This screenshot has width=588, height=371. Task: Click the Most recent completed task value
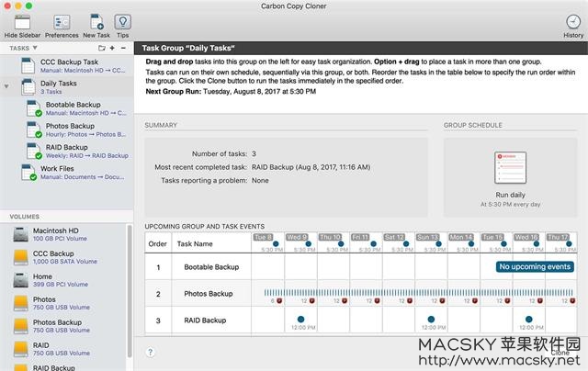coord(311,167)
